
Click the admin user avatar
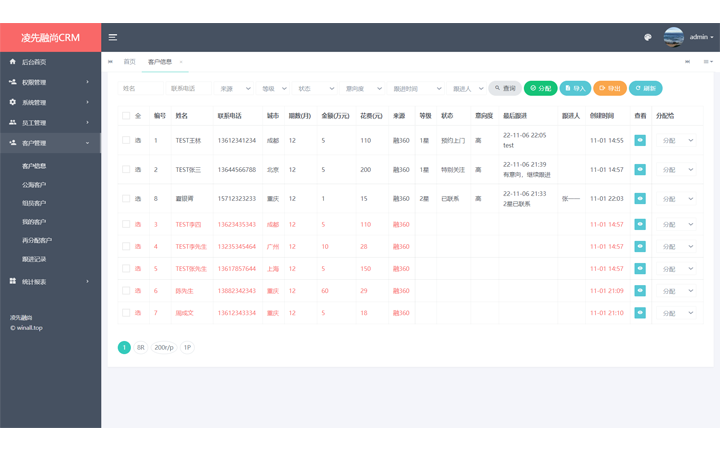pos(674,37)
